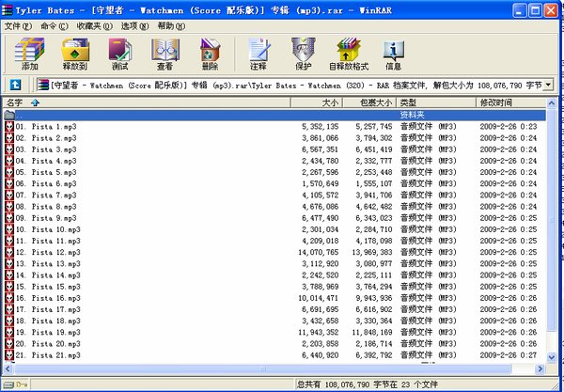Click the horizontal scrollbar left arrow
Viewport: 564px width, 392px height.
pyautogui.click(x=8, y=368)
